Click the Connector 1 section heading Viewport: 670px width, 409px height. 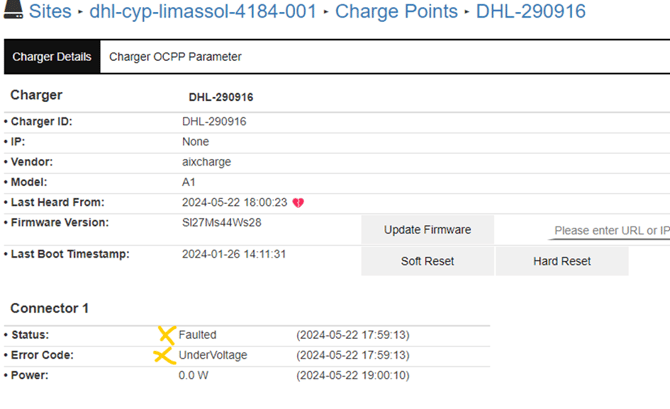point(50,308)
